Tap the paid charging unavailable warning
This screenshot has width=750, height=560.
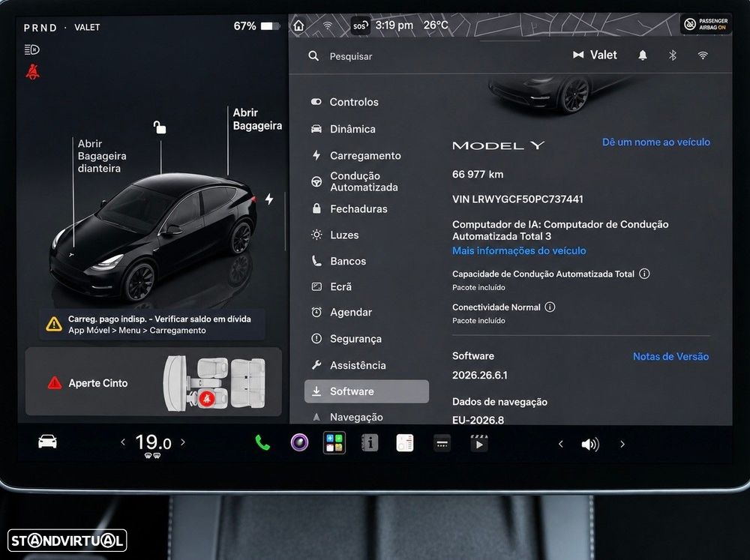(x=152, y=325)
